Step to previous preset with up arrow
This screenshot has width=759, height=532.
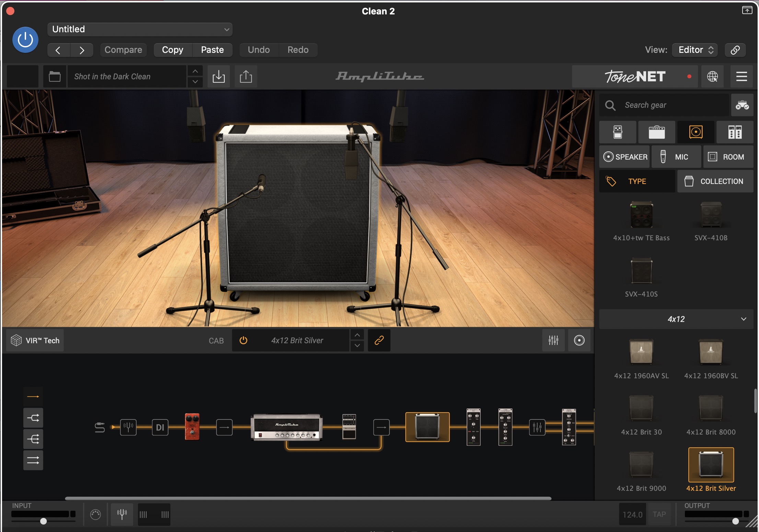pyautogui.click(x=195, y=71)
